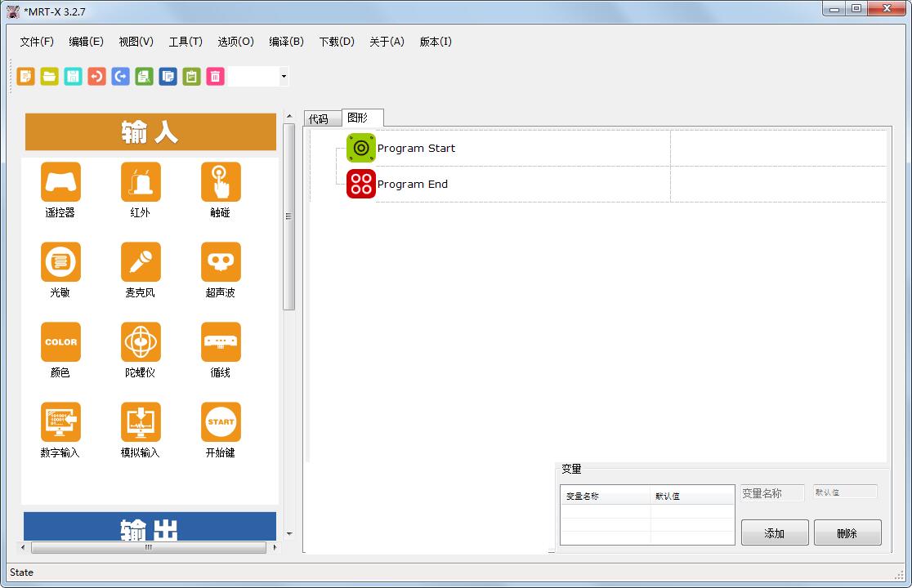This screenshot has height=588, width=912.
Task: Focus the 默认值 default value input field
Action: tap(845, 492)
